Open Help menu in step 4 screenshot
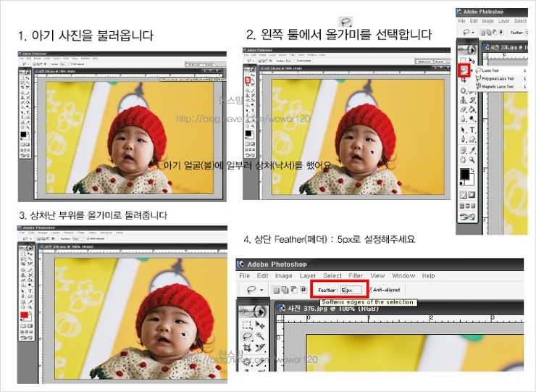The image size is (536, 392). coord(428,275)
